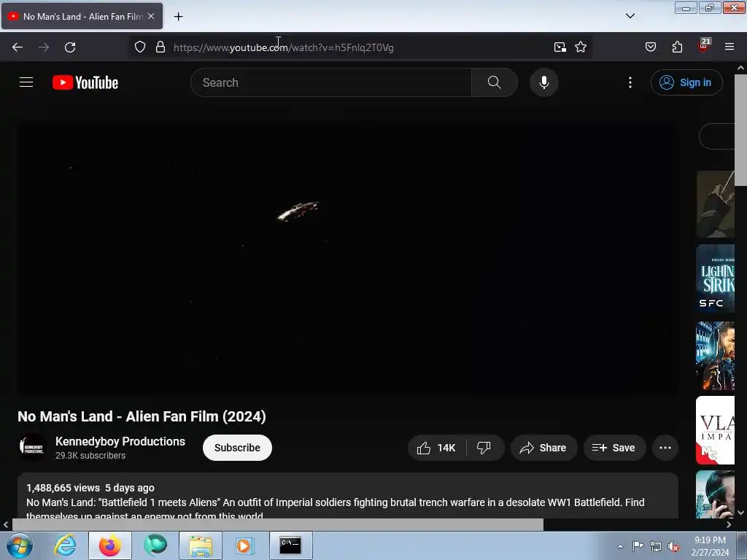Go to YouTube home via logo
747x560 pixels.
click(x=85, y=82)
